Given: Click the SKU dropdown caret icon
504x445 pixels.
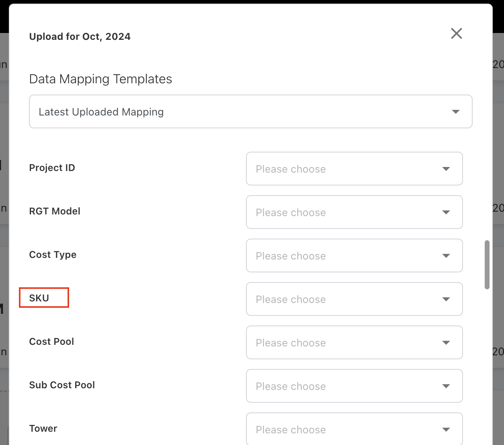Looking at the screenshot, I should (x=446, y=299).
